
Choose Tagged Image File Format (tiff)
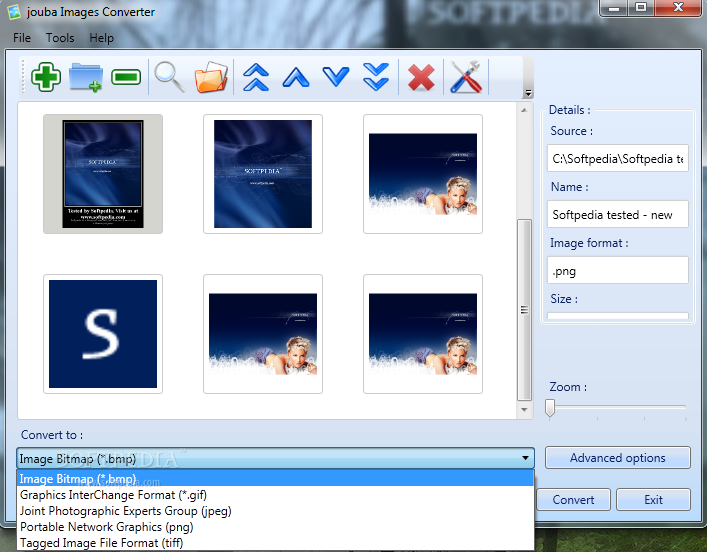click(x=275, y=543)
